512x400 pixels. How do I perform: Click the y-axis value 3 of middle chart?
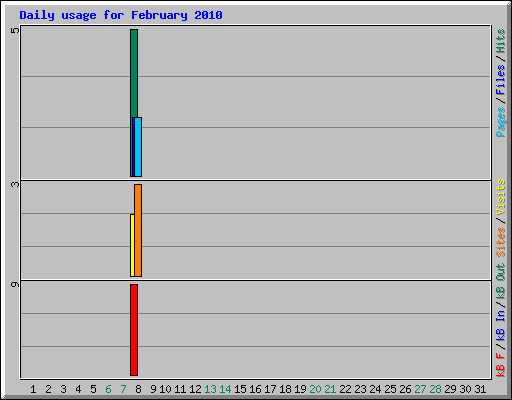15,184
